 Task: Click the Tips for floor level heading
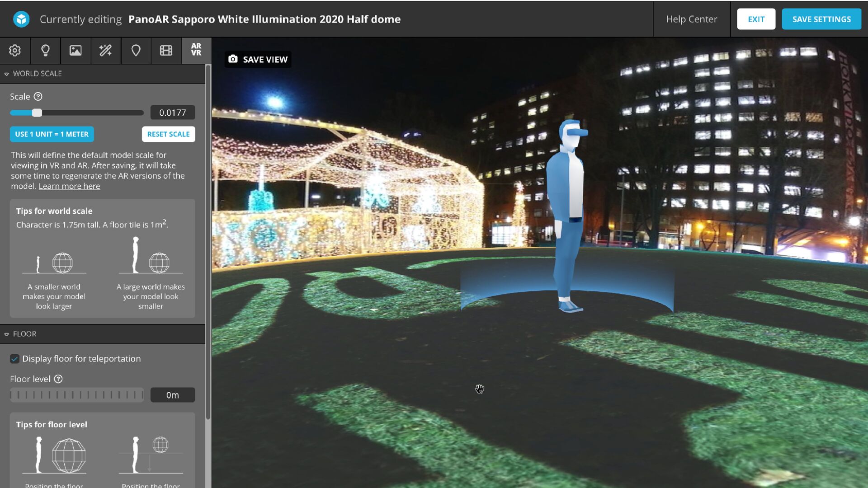point(52,424)
